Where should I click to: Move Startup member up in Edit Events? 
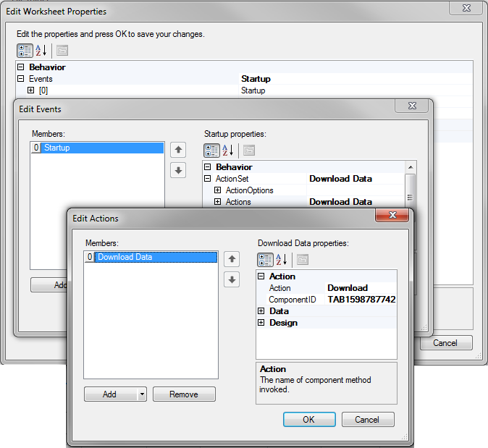click(178, 150)
